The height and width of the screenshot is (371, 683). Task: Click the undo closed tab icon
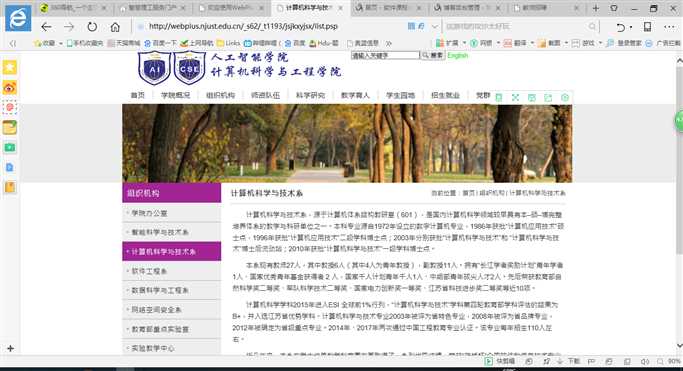[621, 27]
